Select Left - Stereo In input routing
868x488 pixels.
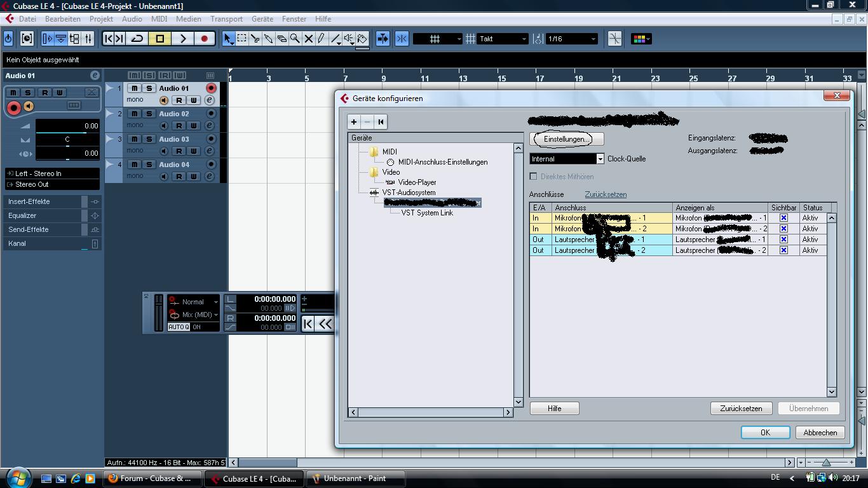[x=52, y=173]
